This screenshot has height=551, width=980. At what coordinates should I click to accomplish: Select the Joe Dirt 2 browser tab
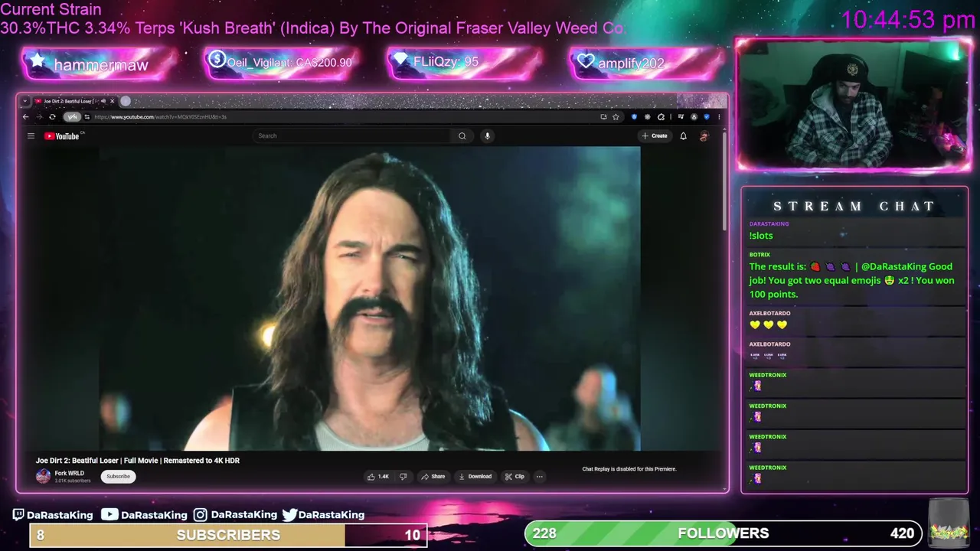coord(69,101)
